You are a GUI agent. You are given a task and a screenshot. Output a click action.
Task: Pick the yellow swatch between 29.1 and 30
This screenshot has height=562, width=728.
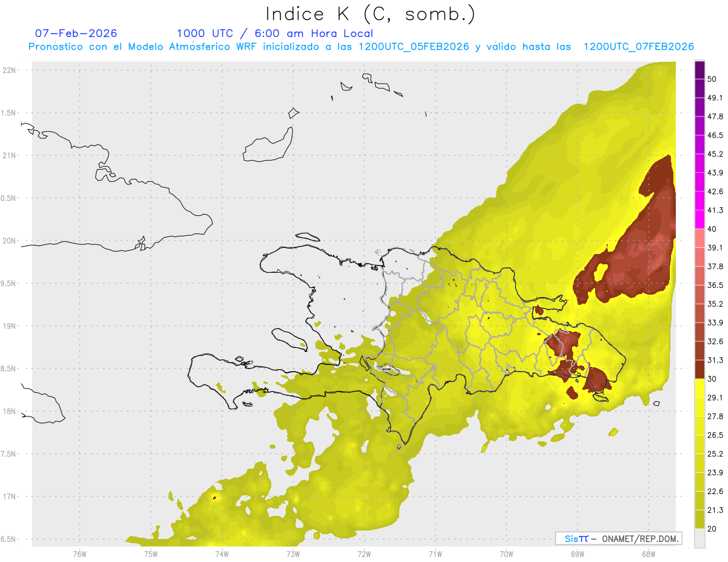click(x=699, y=388)
